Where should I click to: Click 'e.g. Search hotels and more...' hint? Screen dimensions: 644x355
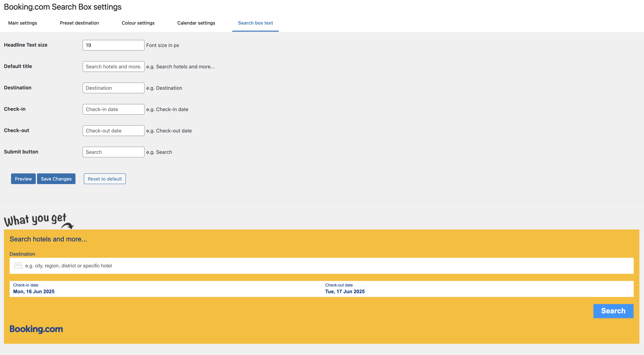click(x=180, y=67)
